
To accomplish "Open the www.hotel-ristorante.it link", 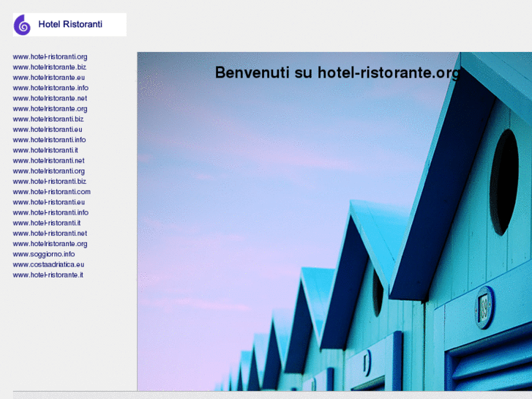I will coord(48,275).
